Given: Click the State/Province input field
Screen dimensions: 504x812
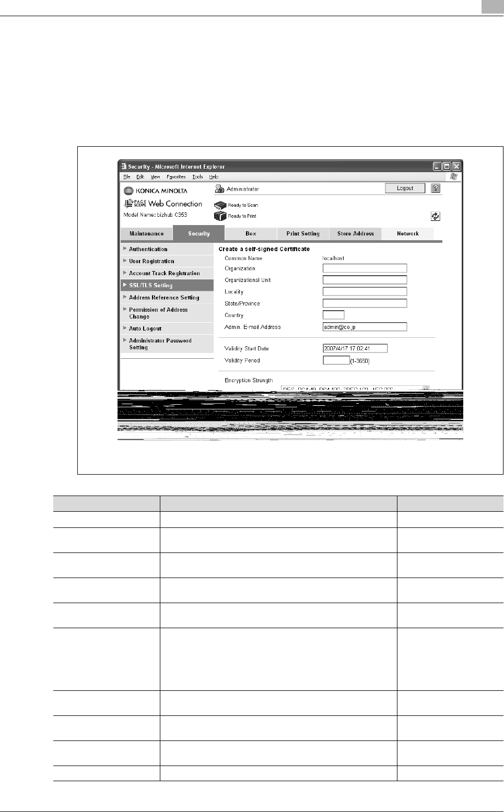Looking at the screenshot, I should pos(365,303).
